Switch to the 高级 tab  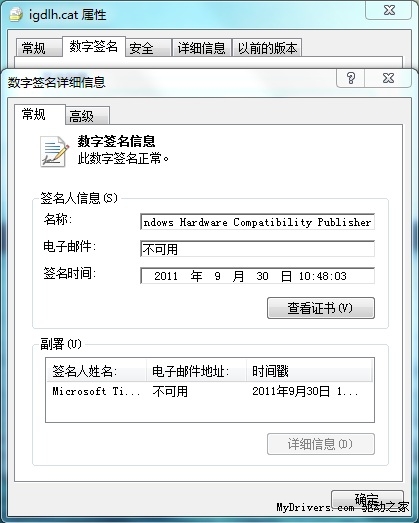[x=87, y=116]
